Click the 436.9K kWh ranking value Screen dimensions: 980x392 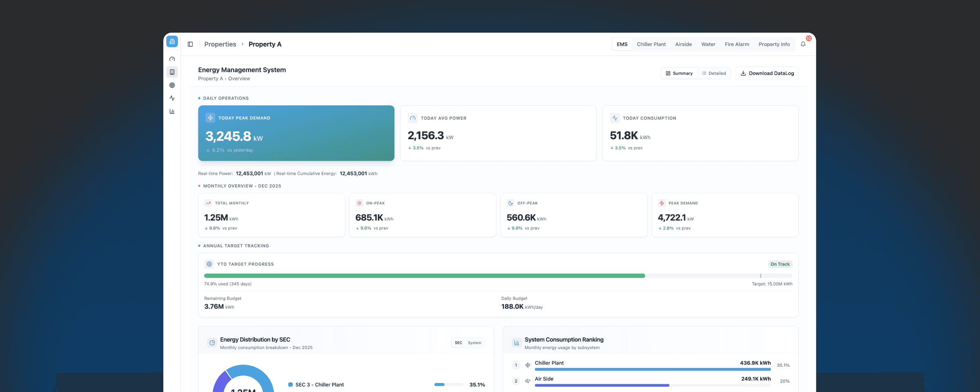755,363
